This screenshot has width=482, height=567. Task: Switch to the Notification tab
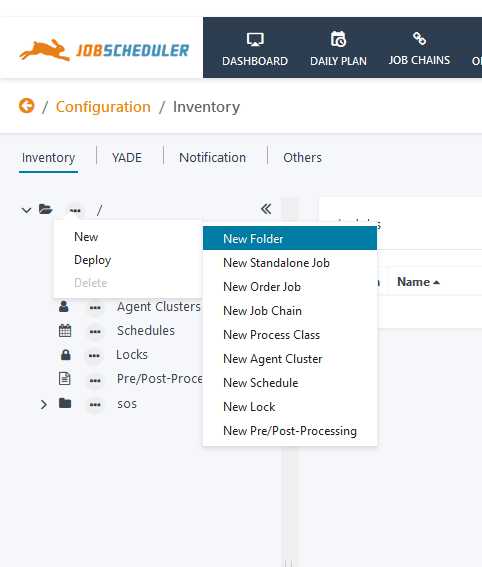(213, 158)
